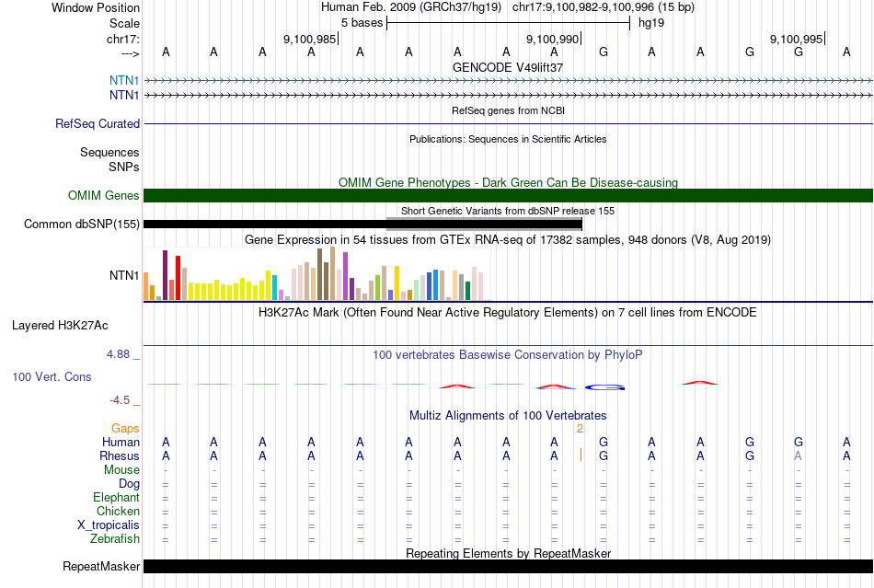Click the Scale label
Viewport: 874px width, 588px height.
pos(124,23)
